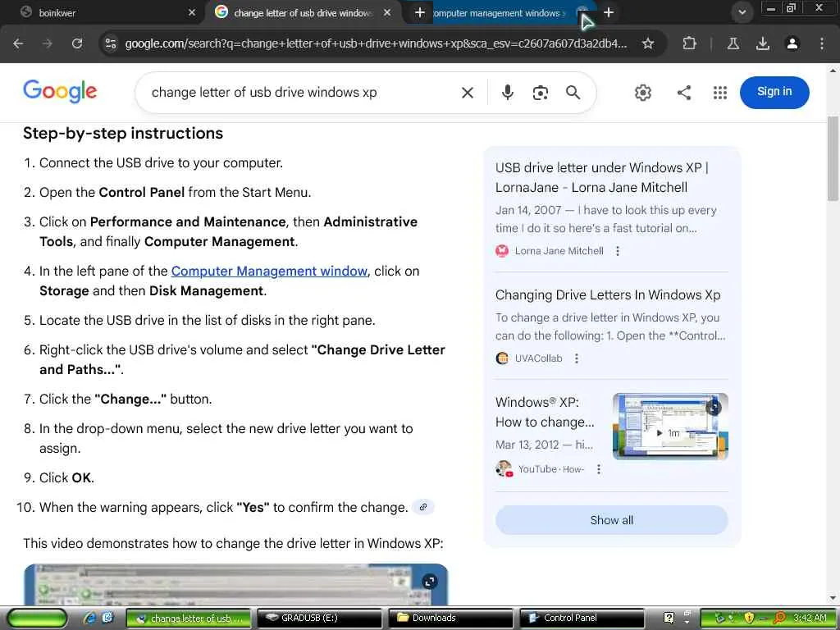Submit search with magnifier icon
Screen dimensions: 840x630
573,93
